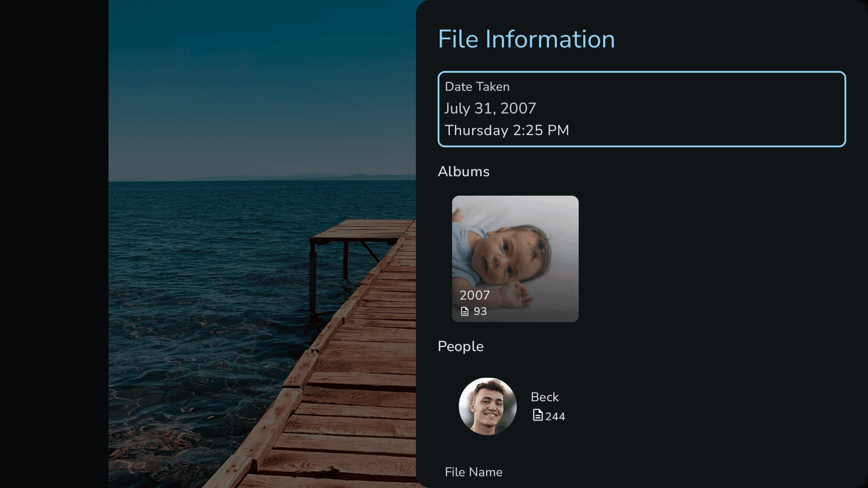Click the black margin left of the photo
This screenshot has width=868, height=488.
(x=54, y=244)
